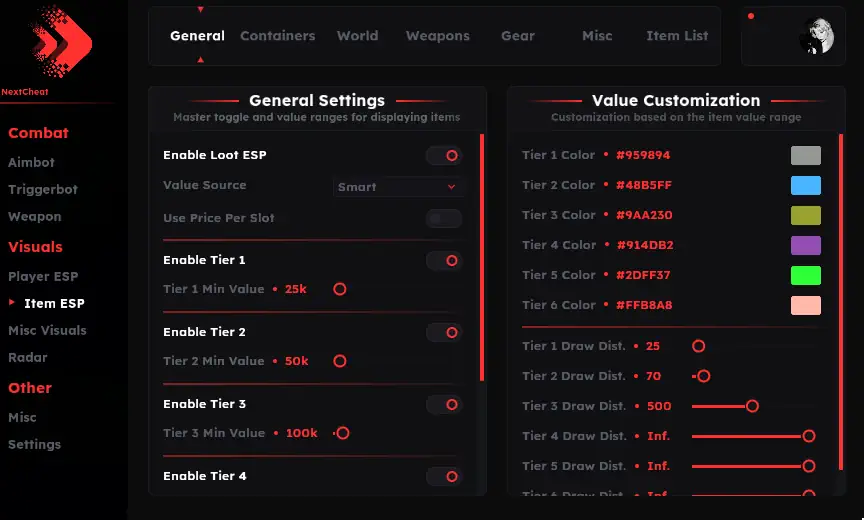This screenshot has height=520, width=864.
Task: Click the 100k Tier 3 Min Value
Action: coord(301,433)
